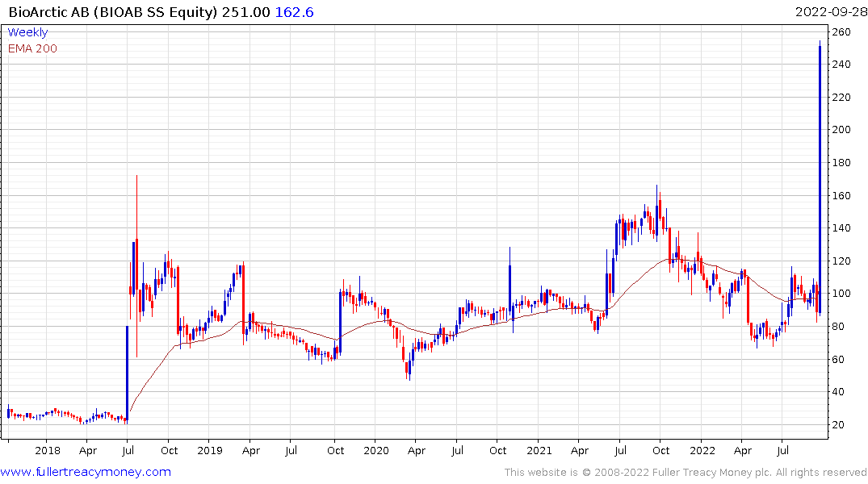868x484 pixels.
Task: Click the 2022 x-axis label
Action: tap(702, 450)
